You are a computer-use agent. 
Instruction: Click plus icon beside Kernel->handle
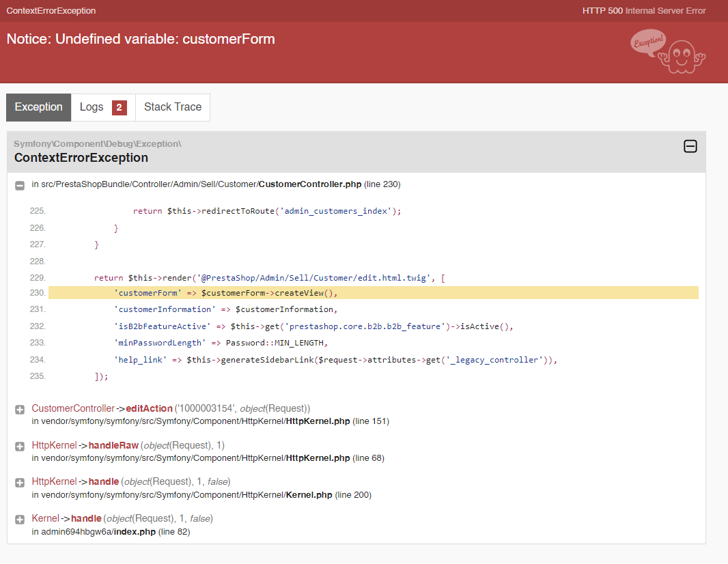pos(20,520)
